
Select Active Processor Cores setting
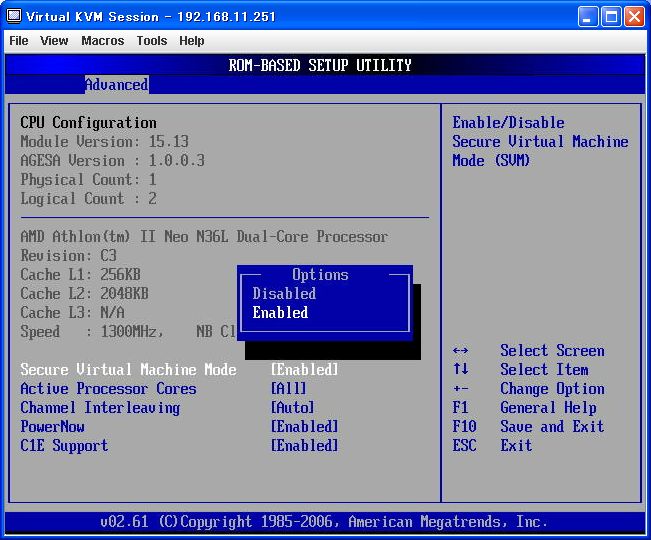coord(108,389)
